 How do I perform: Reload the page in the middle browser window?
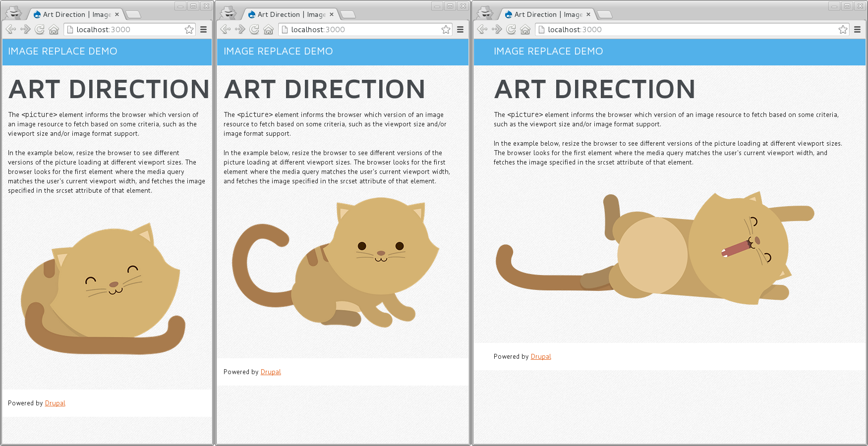point(254,30)
